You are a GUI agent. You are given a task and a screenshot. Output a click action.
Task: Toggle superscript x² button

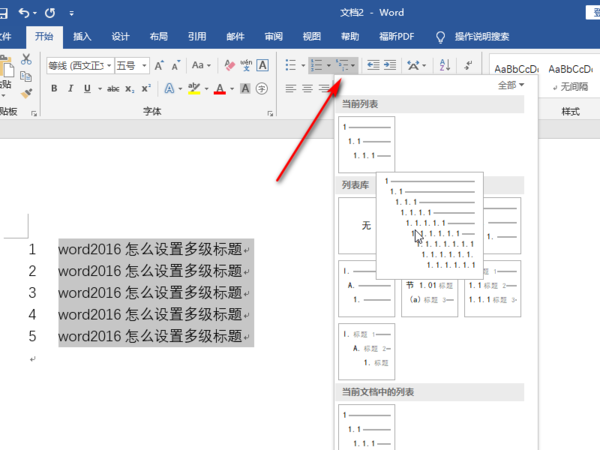coord(146,89)
